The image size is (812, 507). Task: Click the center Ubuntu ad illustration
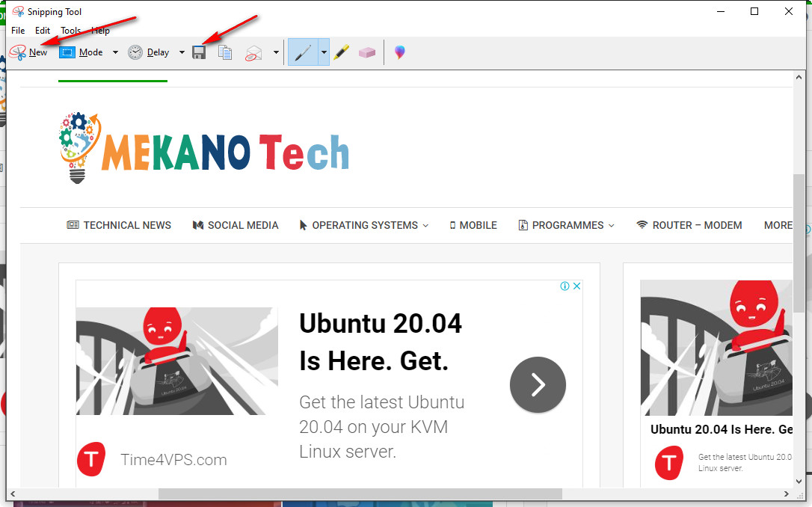click(176, 361)
